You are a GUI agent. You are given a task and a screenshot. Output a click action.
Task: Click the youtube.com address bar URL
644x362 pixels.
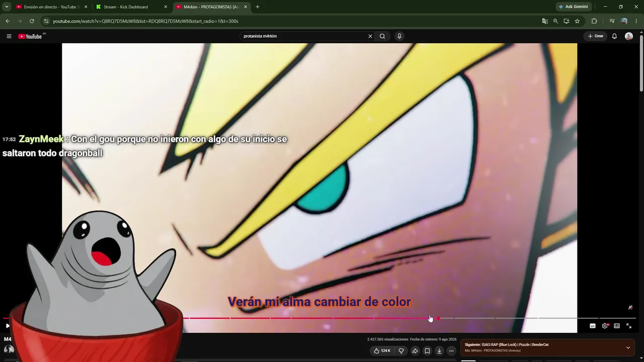[x=145, y=21]
